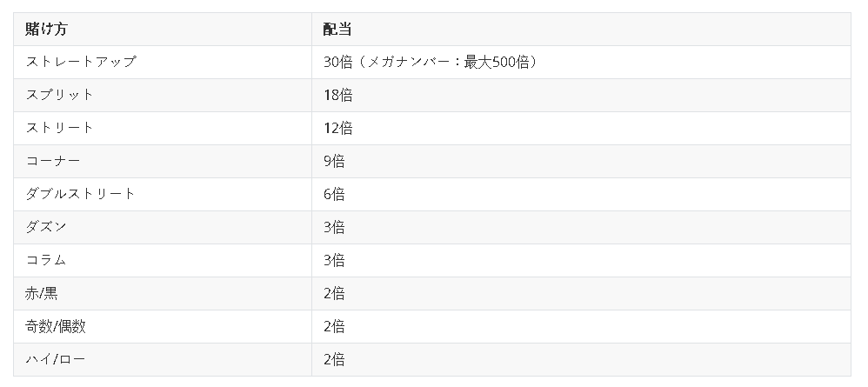The width and height of the screenshot is (868, 387).
Task: Click the 30倍 メガナンバー payout cell
Action: coord(431,62)
